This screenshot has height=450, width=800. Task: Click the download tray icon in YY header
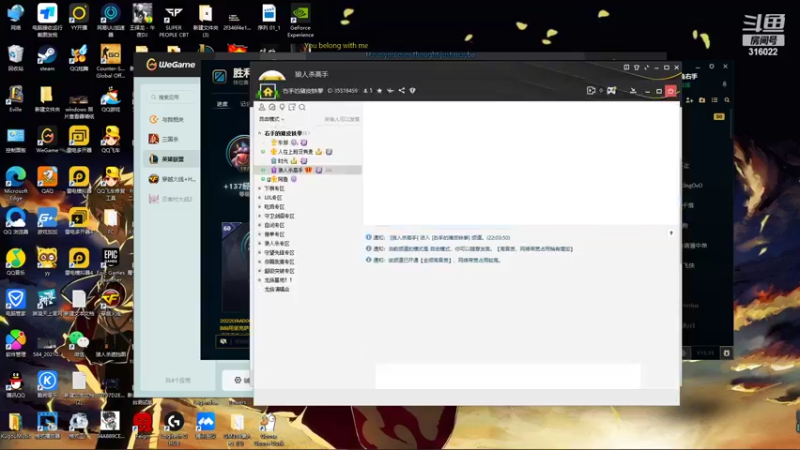coord(633,91)
